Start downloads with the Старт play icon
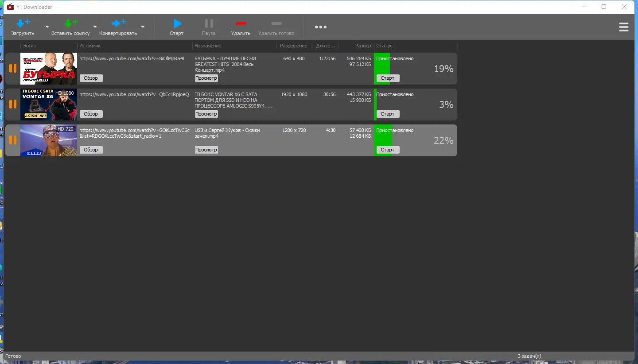This screenshot has height=364, width=638. tap(177, 23)
